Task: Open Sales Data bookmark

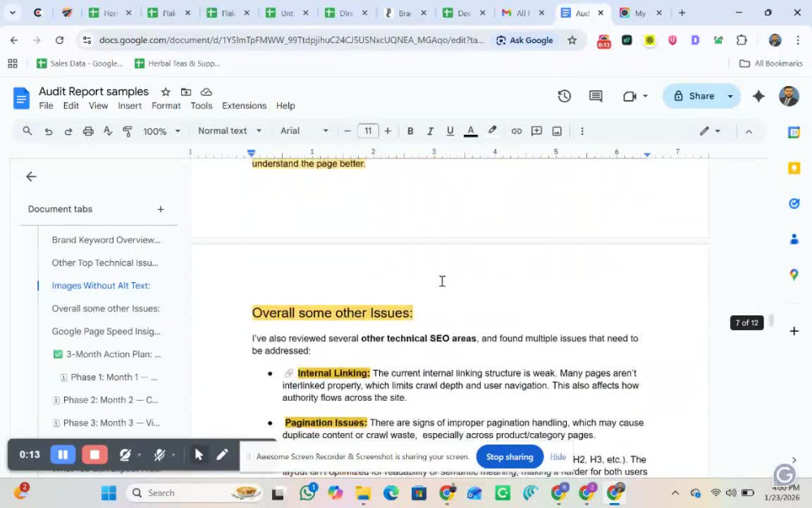Action: point(80,63)
